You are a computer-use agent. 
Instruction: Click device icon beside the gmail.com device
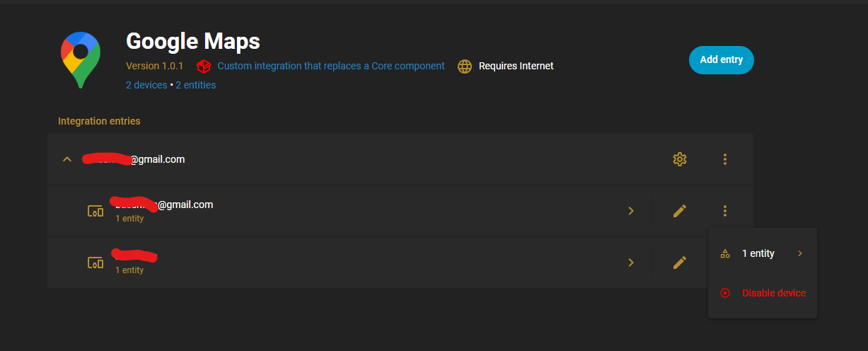96,211
